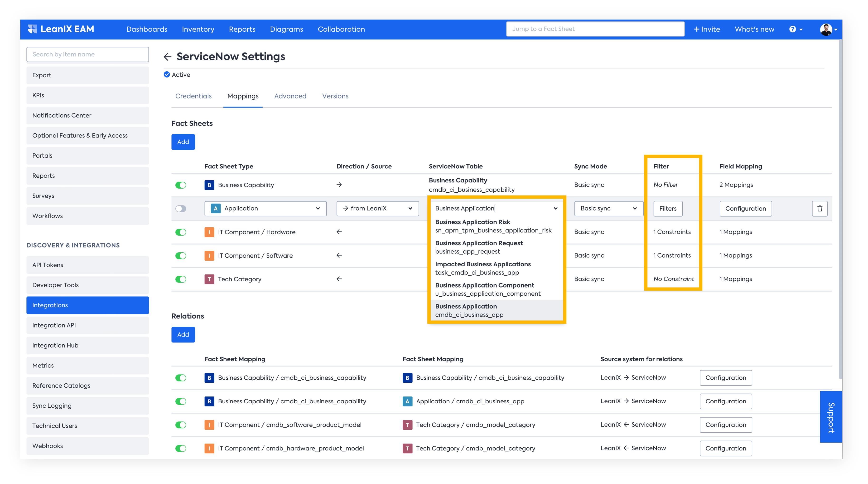Click the 'A' icon in Application / cmdb_ci_business_app relation
Screen dimensions: 868x484
tap(407, 401)
